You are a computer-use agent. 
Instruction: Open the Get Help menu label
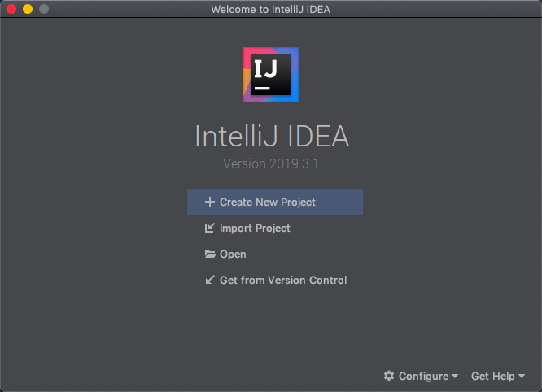pyautogui.click(x=493, y=376)
